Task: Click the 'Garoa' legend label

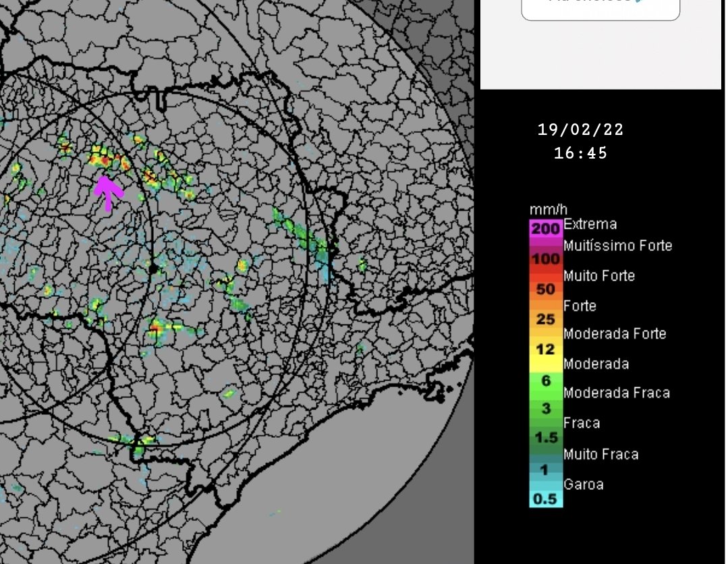Action: [x=584, y=484]
